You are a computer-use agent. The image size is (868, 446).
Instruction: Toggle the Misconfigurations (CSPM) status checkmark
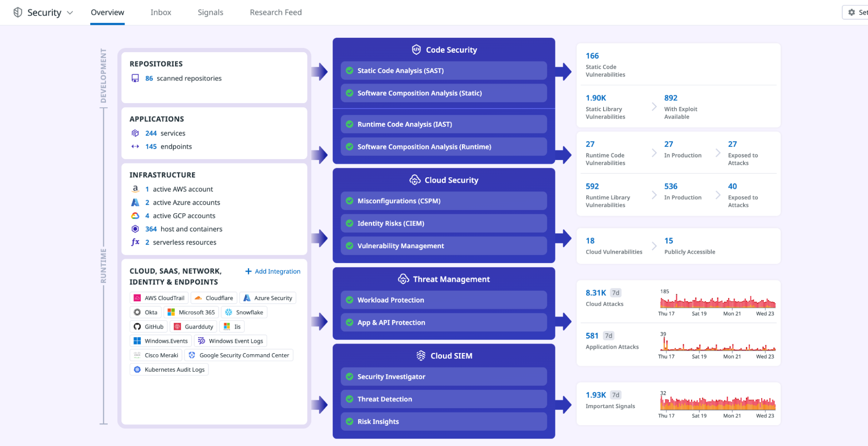point(349,201)
